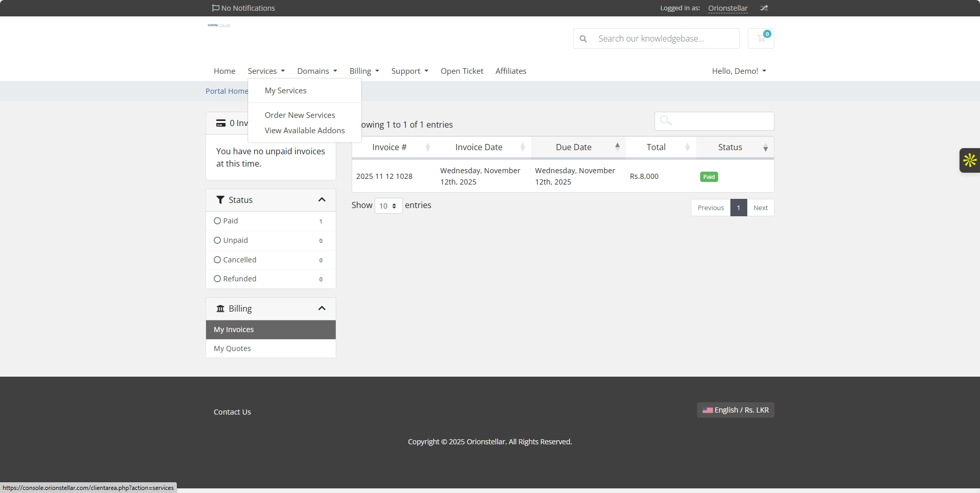Click the yellow asterisk side widget
Screen dimensions: 980x493
point(969,160)
